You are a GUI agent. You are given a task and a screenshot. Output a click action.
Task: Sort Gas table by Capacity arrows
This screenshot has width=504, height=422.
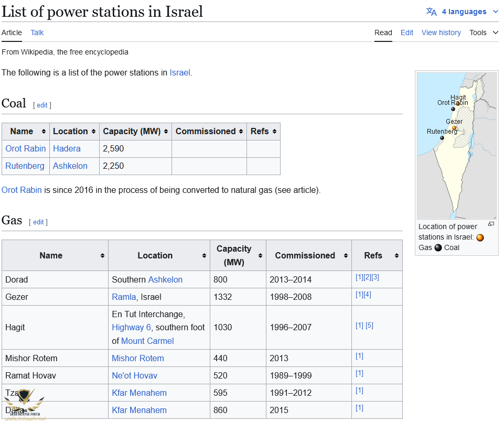click(260, 256)
